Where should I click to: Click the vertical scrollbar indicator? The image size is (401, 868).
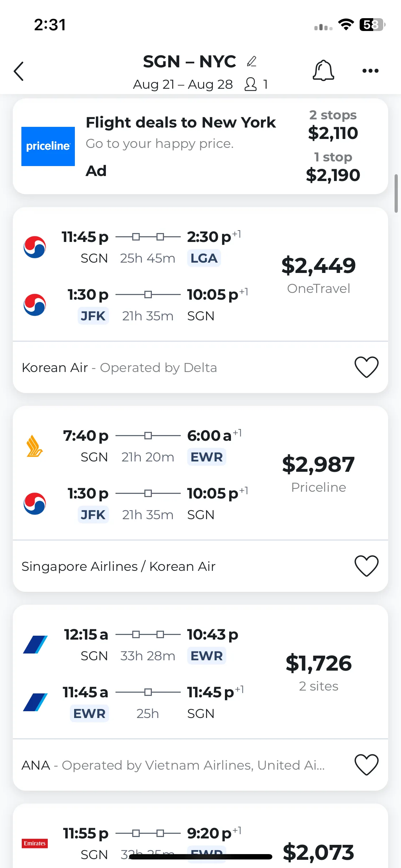coord(396,193)
